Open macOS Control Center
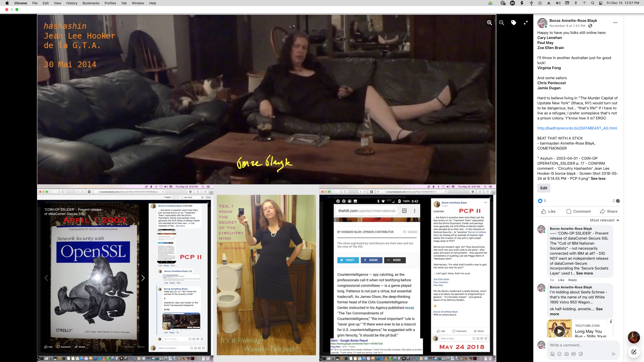 (x=600, y=3)
